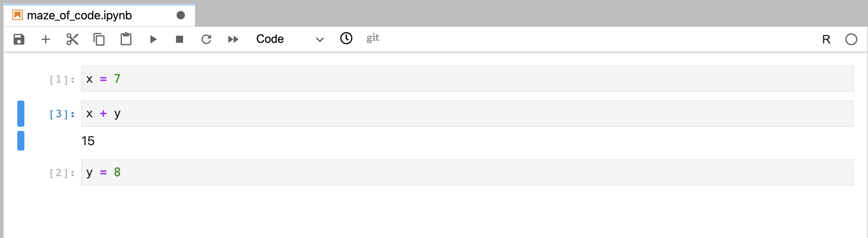Click the kernel status circle indicator
Image resolution: width=868 pixels, height=238 pixels.
[x=851, y=39]
